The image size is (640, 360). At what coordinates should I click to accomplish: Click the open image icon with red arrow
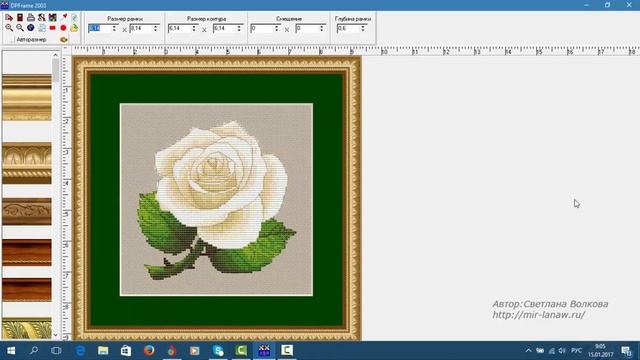click(9, 18)
